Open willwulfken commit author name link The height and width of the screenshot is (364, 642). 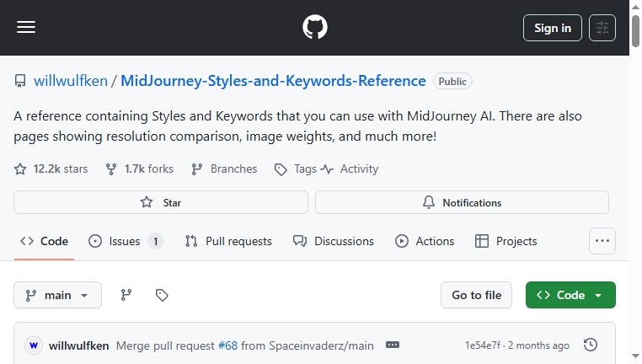(x=78, y=345)
